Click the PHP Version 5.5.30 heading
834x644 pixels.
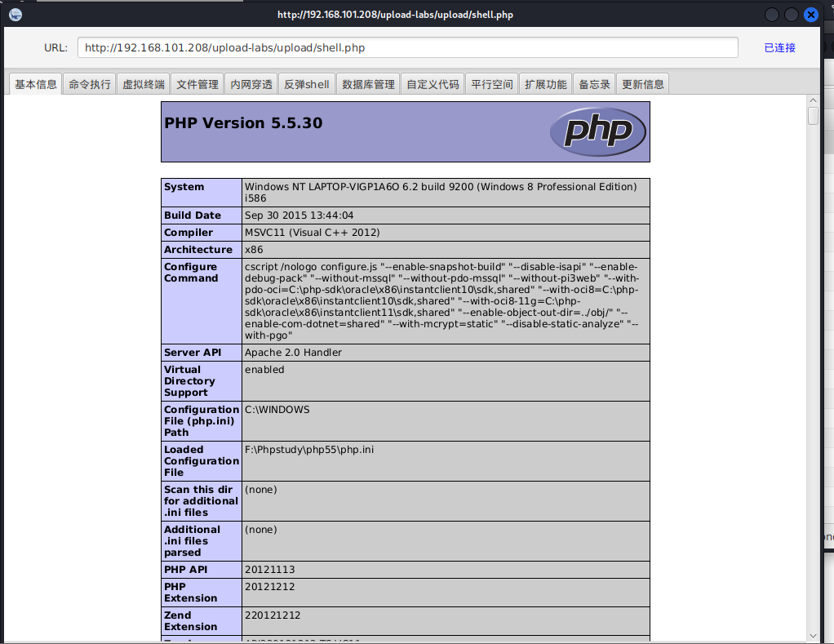(243, 123)
